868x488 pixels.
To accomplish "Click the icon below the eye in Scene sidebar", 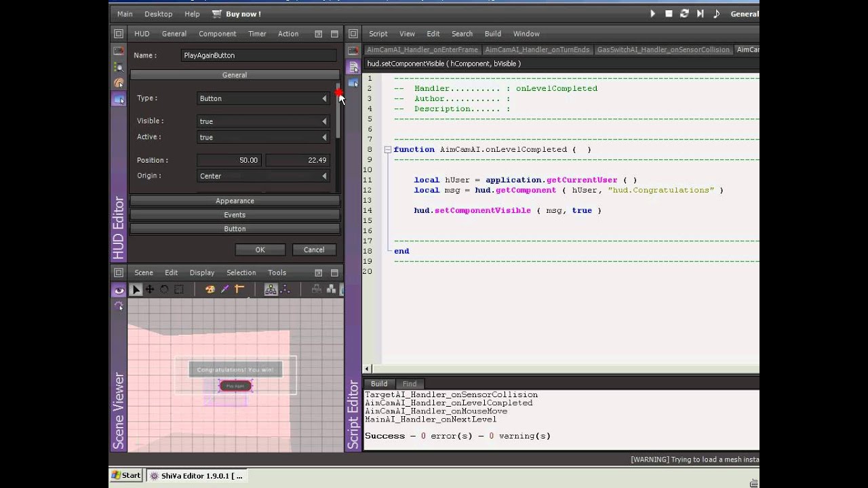I will pyautogui.click(x=119, y=306).
